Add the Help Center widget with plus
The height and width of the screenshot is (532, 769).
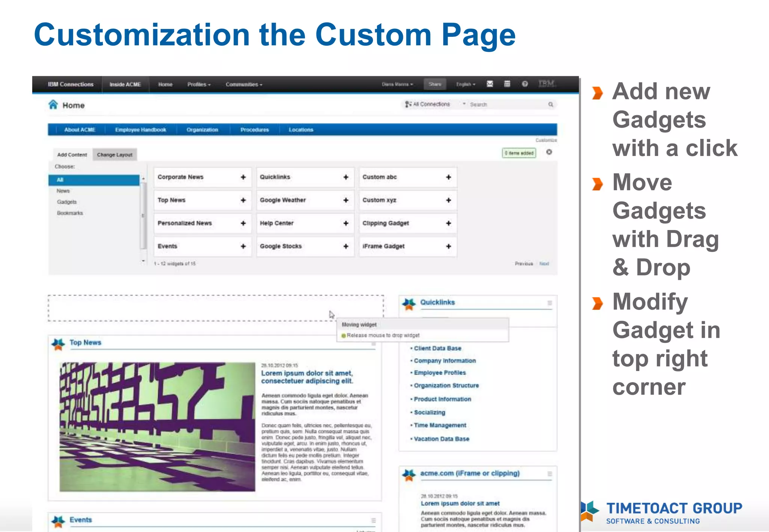tap(346, 223)
